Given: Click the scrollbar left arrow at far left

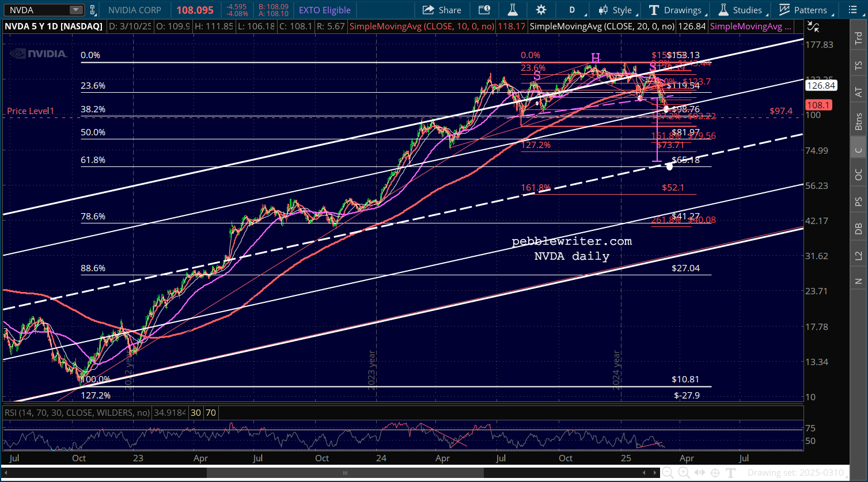Looking at the screenshot, I should (5, 473).
